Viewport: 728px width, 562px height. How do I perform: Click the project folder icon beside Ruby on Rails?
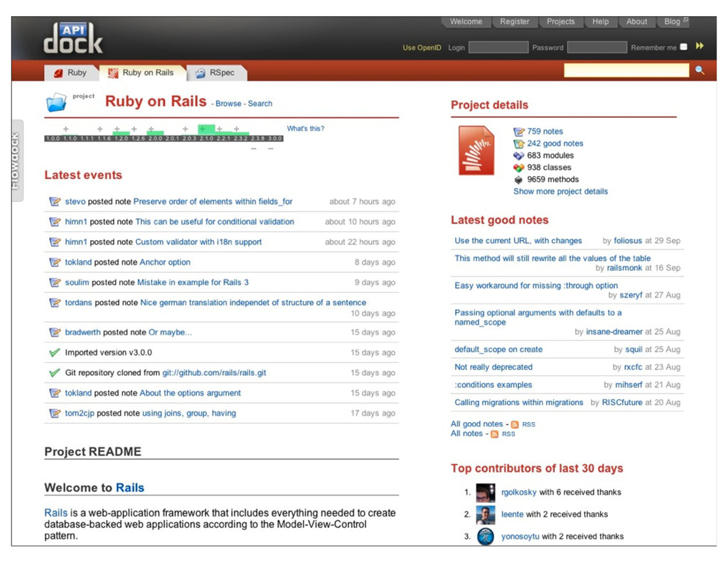coord(57,102)
